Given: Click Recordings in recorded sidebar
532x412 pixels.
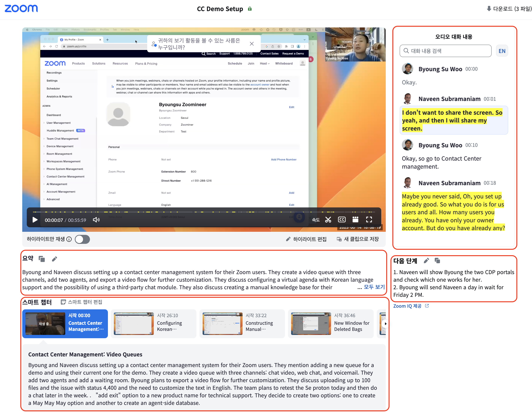Looking at the screenshot, I should [x=54, y=73].
